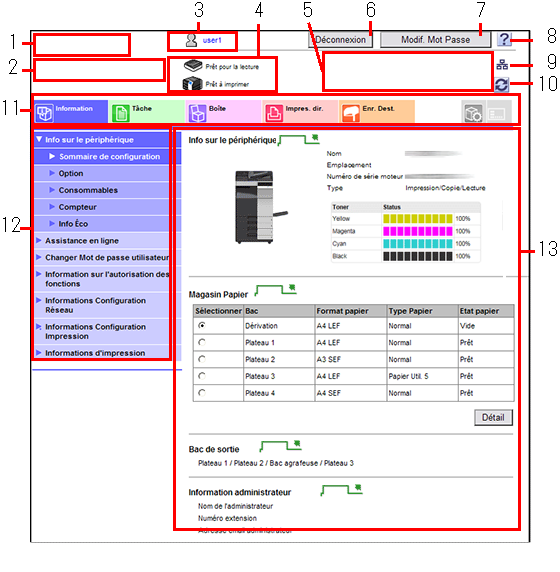The height and width of the screenshot is (572, 560).
Task: Click the help question mark icon
Action: [x=504, y=39]
